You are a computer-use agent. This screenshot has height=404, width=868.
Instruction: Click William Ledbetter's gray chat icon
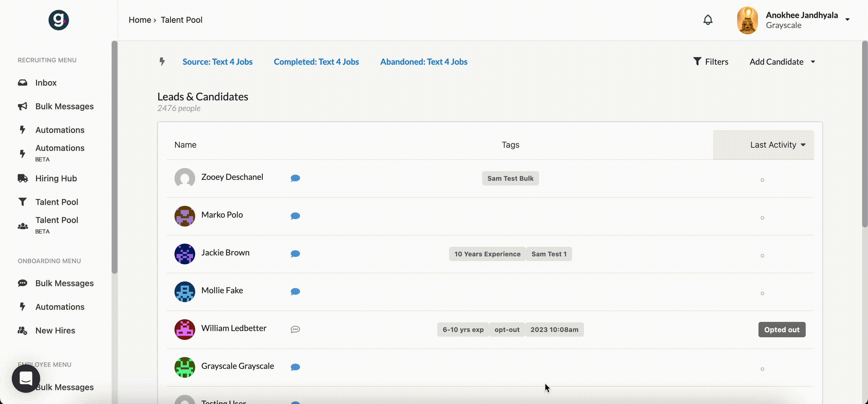(x=295, y=329)
